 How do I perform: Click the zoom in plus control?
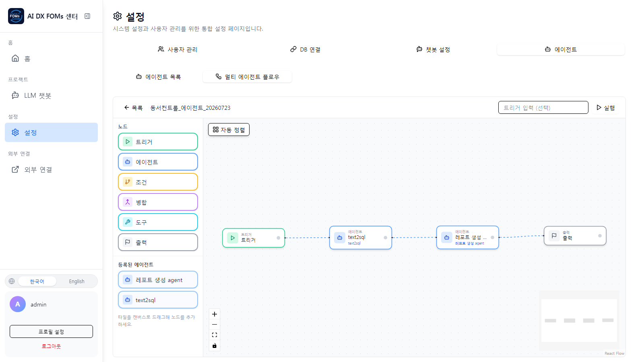pyautogui.click(x=215, y=314)
